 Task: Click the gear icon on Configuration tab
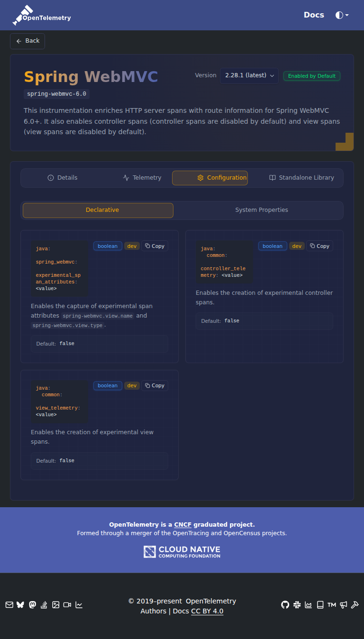click(200, 178)
